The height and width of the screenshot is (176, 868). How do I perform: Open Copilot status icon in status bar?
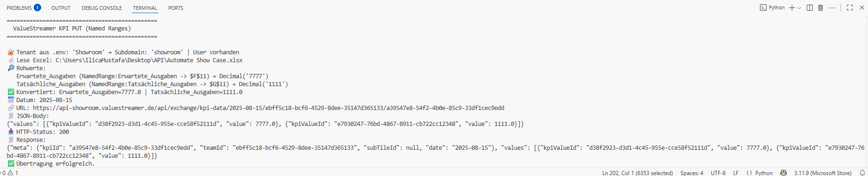click(x=783, y=173)
